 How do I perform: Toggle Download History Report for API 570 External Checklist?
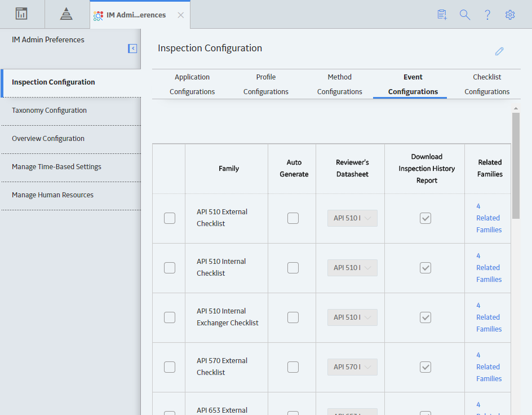[x=425, y=367]
